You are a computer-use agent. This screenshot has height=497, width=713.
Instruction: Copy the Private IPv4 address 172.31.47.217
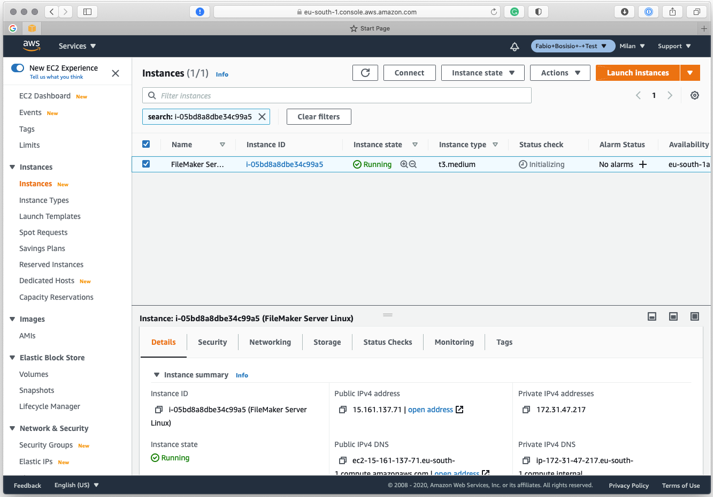coord(526,410)
